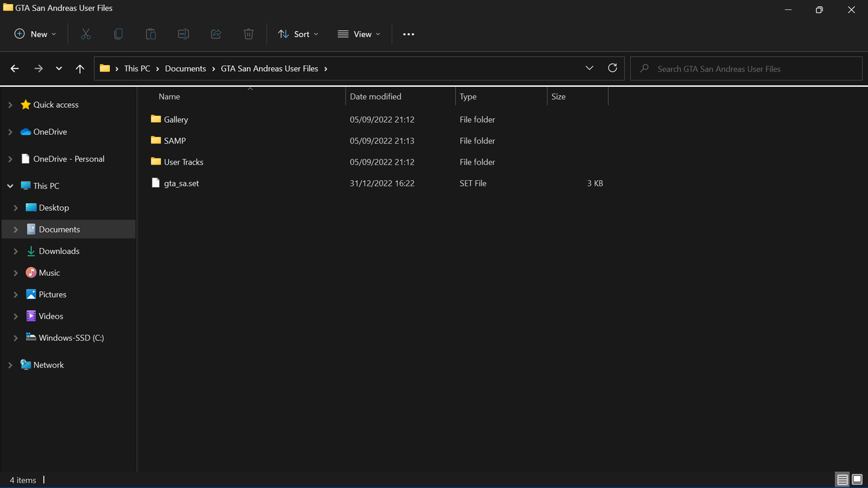The image size is (868, 488).
Task: Open the address bar history dropdown
Action: point(589,68)
